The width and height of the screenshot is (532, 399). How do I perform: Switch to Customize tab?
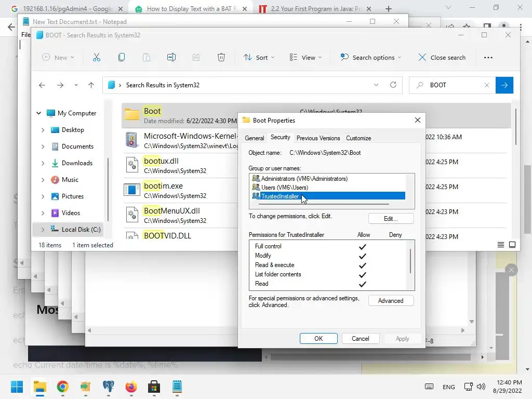[358, 138]
